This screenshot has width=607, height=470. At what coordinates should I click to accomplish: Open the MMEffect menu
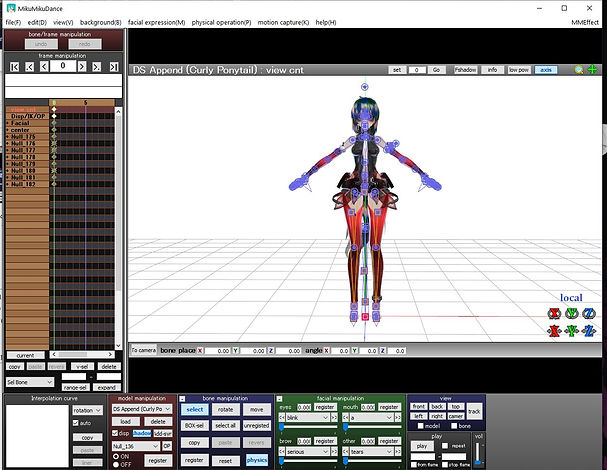(x=585, y=22)
